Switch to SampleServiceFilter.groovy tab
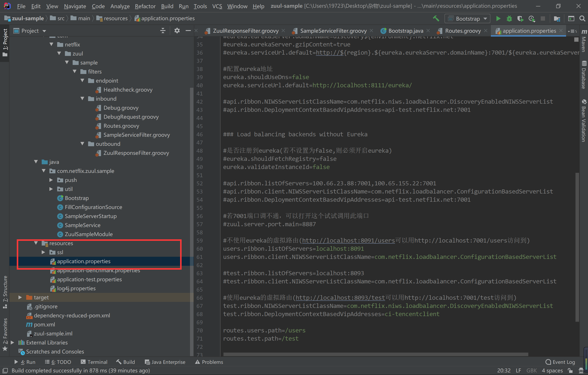 pyautogui.click(x=333, y=31)
